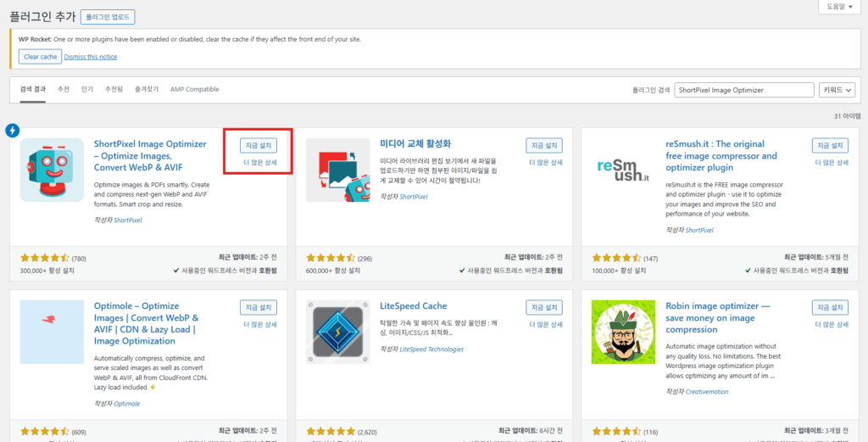
Task: Open 더 많은 상세 for Optimole
Action: pos(260,325)
